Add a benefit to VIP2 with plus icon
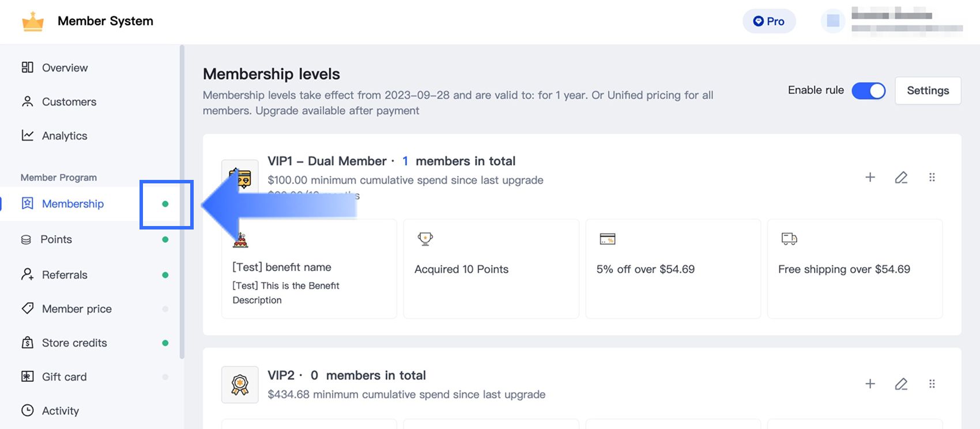The height and width of the screenshot is (429, 980). pos(870,384)
